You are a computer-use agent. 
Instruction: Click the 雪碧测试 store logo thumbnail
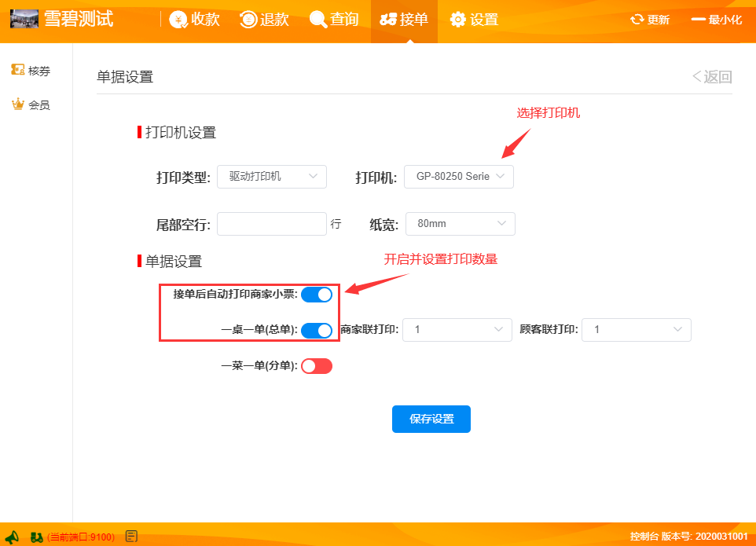pyautogui.click(x=24, y=19)
